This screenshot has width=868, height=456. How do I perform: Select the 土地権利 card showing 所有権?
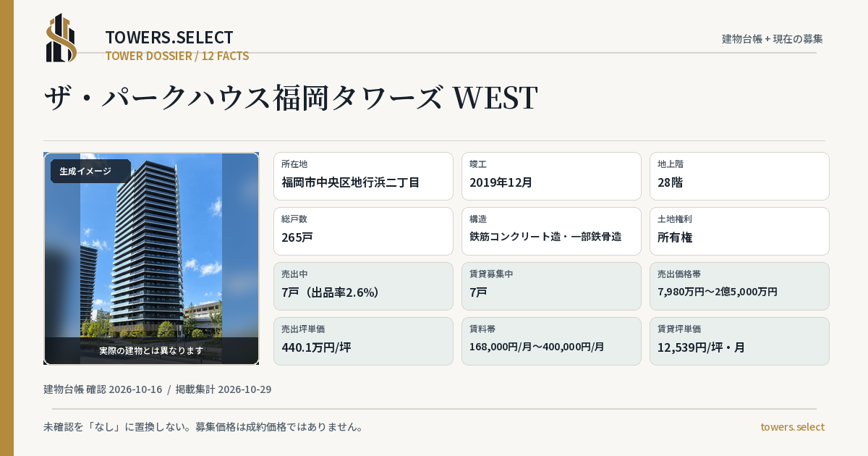(739, 231)
